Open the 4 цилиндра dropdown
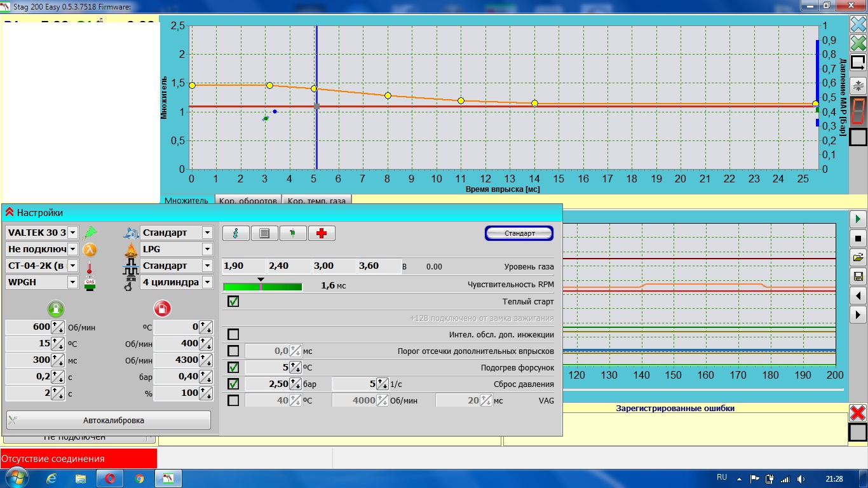The image size is (868, 488). (x=207, y=282)
